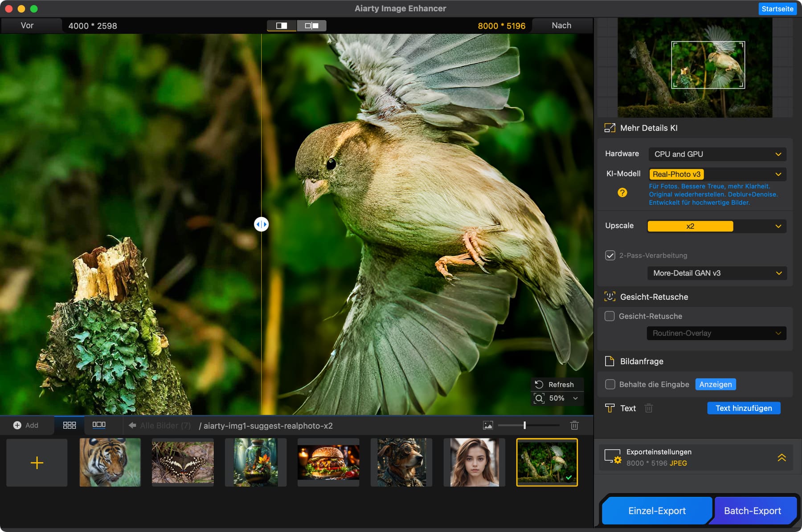The width and height of the screenshot is (802, 532).
Task: Adjust the thumbnail size slider
Action: [524, 425]
